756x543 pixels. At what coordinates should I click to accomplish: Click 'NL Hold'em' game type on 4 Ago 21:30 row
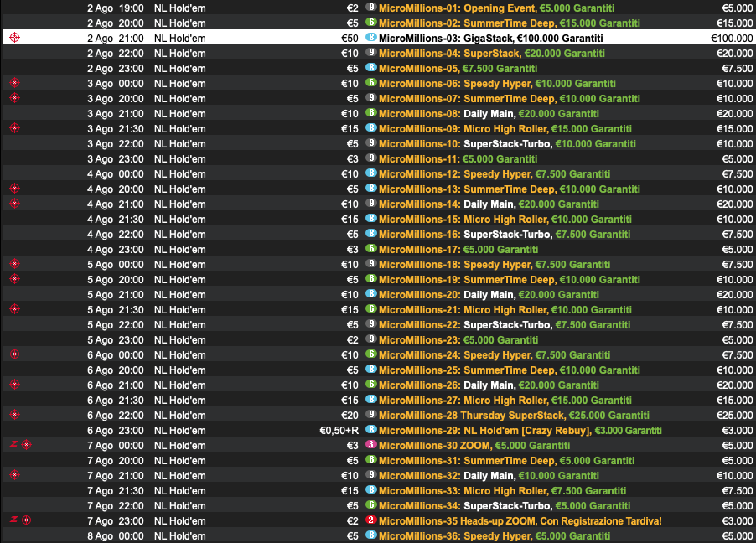click(x=180, y=220)
